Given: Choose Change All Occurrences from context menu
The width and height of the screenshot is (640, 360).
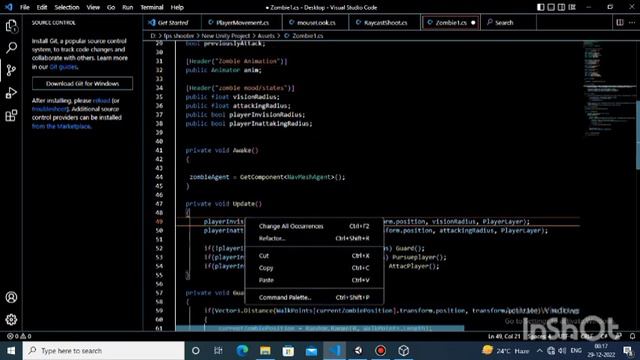Looking at the screenshot, I should [x=314, y=226].
